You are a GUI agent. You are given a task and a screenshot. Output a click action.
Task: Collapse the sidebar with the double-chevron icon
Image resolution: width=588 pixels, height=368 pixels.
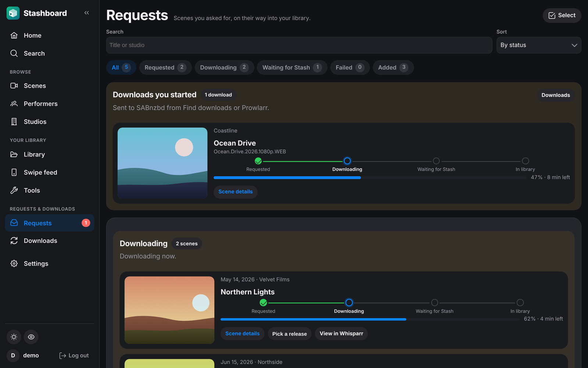(x=87, y=13)
